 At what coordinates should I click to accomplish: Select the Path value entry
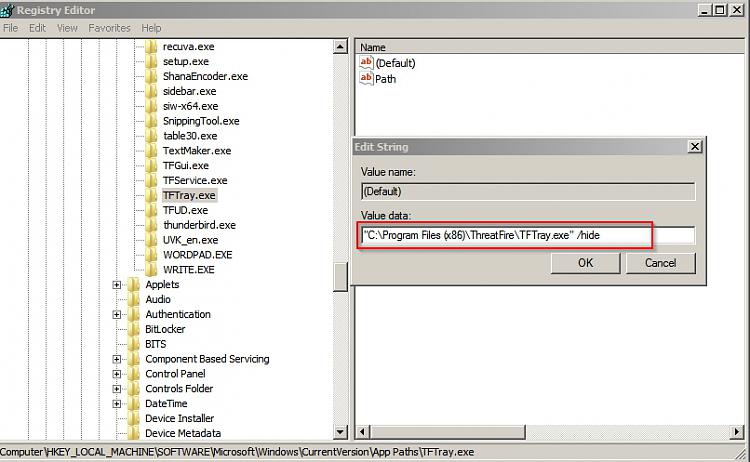click(386, 79)
